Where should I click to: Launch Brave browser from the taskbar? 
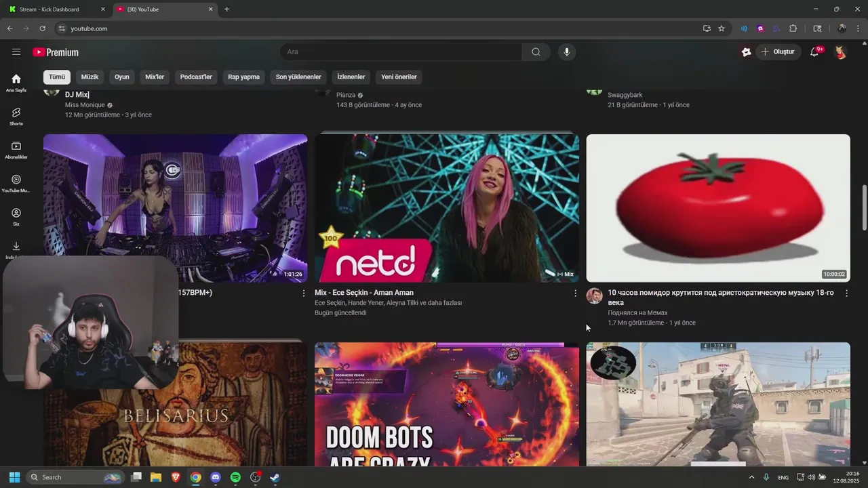coord(176,477)
